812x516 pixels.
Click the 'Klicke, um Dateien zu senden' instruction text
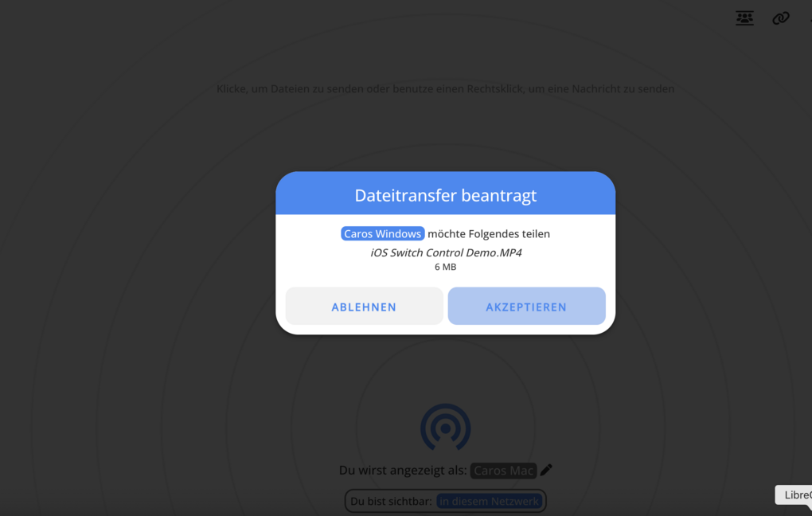pos(445,88)
